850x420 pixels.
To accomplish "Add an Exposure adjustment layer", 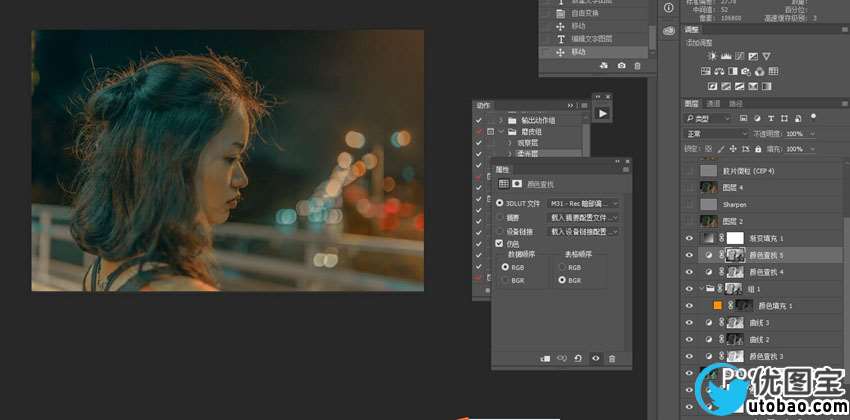I will (753, 56).
